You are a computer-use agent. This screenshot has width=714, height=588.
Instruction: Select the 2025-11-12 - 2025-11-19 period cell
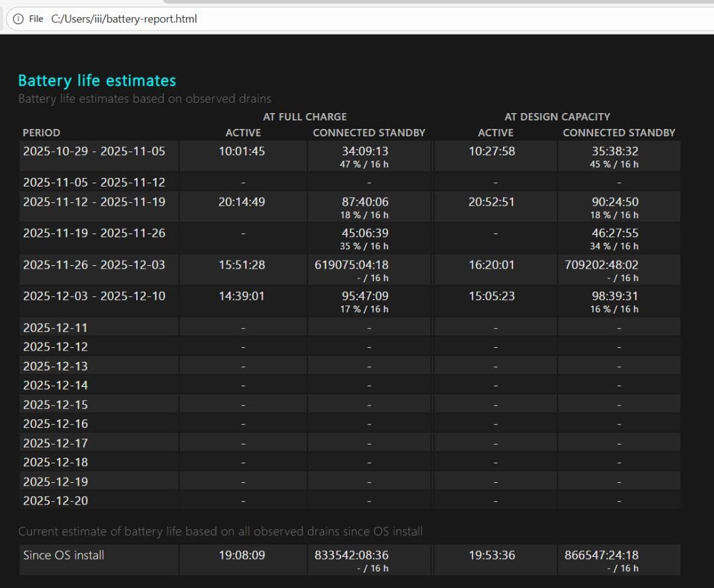pos(94,202)
